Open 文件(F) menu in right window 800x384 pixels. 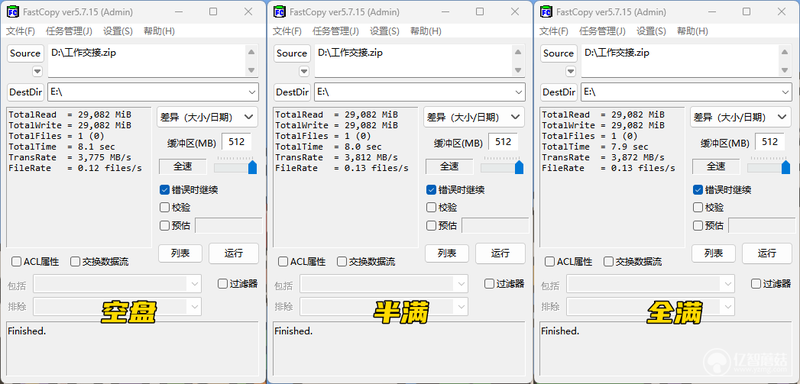point(554,31)
